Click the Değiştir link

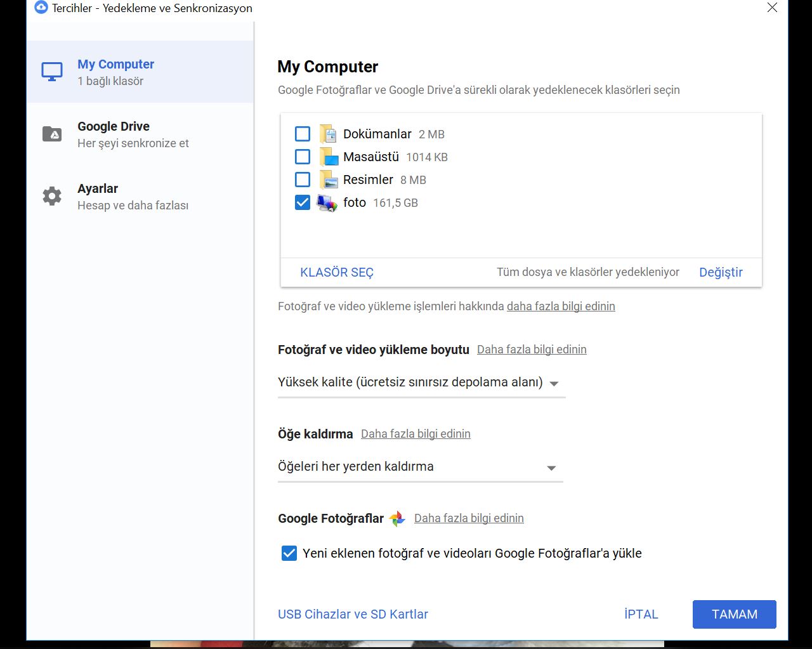(x=721, y=272)
